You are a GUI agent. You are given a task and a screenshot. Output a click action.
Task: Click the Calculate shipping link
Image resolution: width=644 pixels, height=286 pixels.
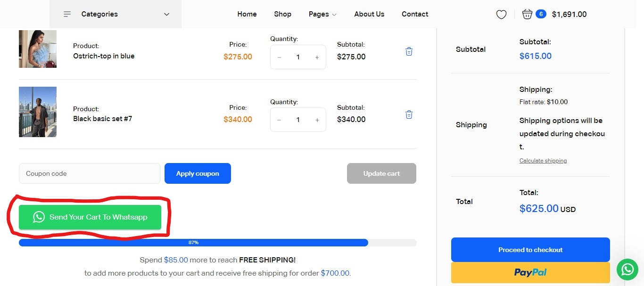pos(543,161)
